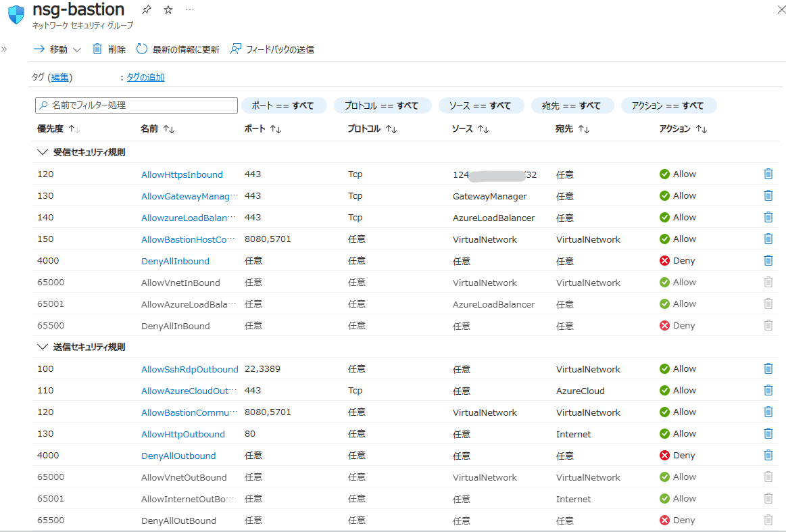Viewport: 786px width, 532px height.
Task: Delete the AllowAzureCloudOut… rule via trash icon
Action: point(768,390)
